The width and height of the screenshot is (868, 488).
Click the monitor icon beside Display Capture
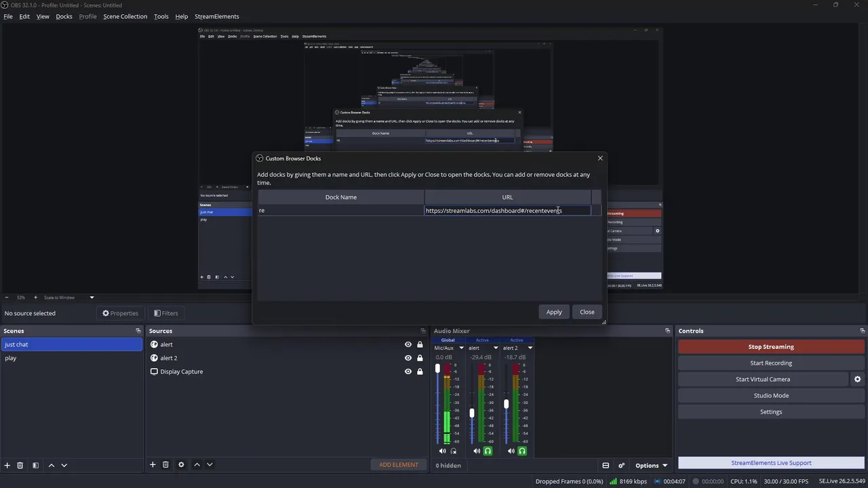click(x=154, y=371)
